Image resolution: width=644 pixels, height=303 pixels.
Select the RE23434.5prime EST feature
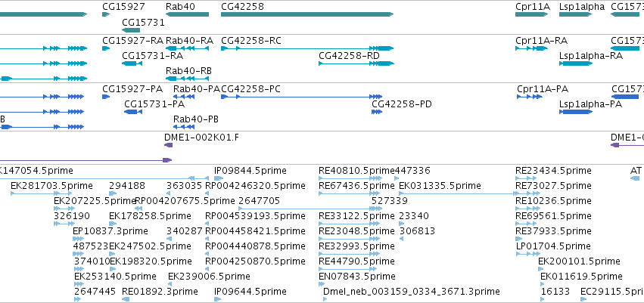(x=526, y=178)
